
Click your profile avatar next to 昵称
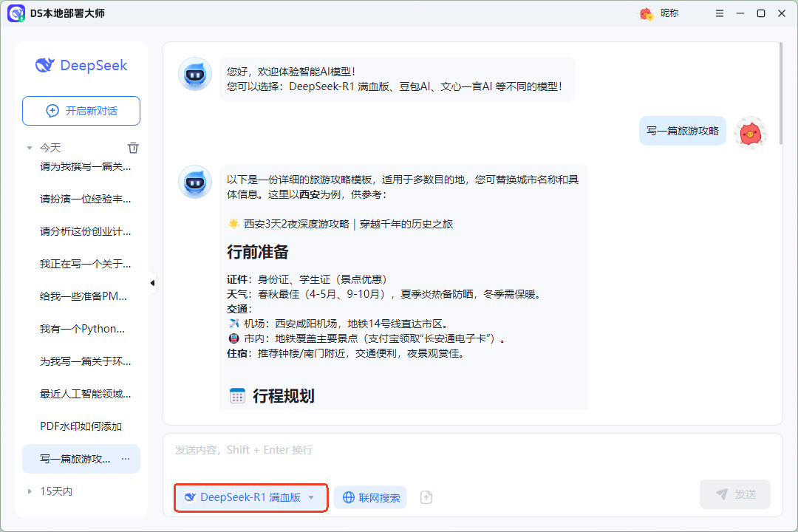645,13
